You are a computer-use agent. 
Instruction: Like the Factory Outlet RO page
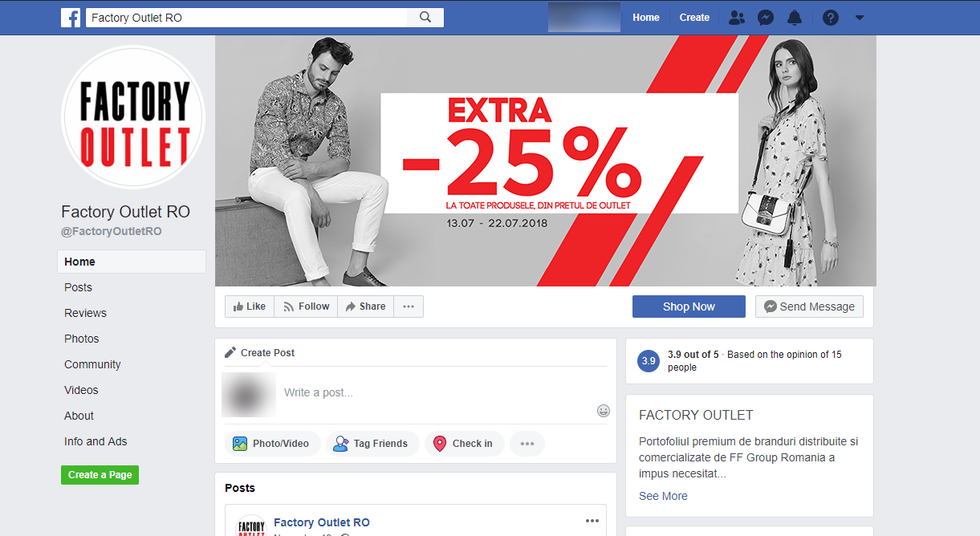point(250,307)
